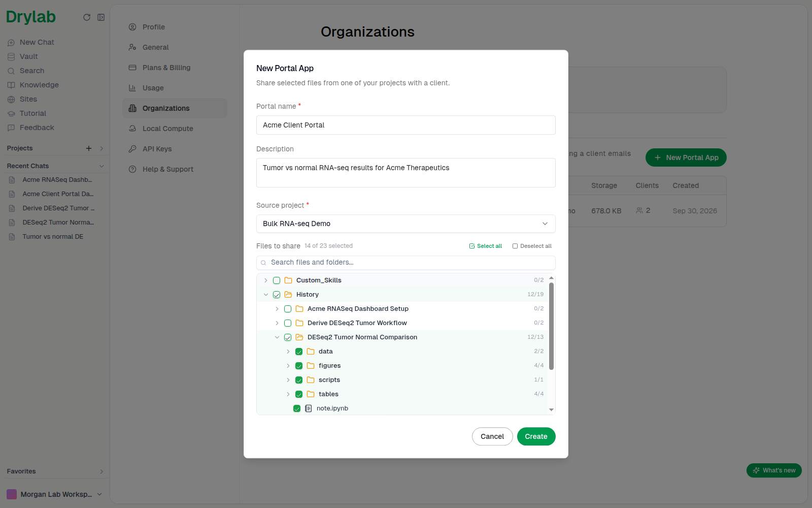Open the Source project dropdown

point(406,224)
